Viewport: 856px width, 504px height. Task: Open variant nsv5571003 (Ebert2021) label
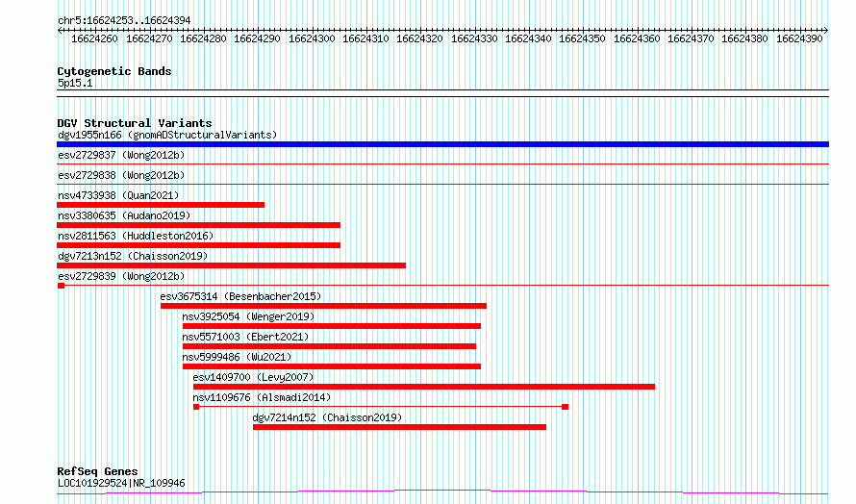pos(245,337)
